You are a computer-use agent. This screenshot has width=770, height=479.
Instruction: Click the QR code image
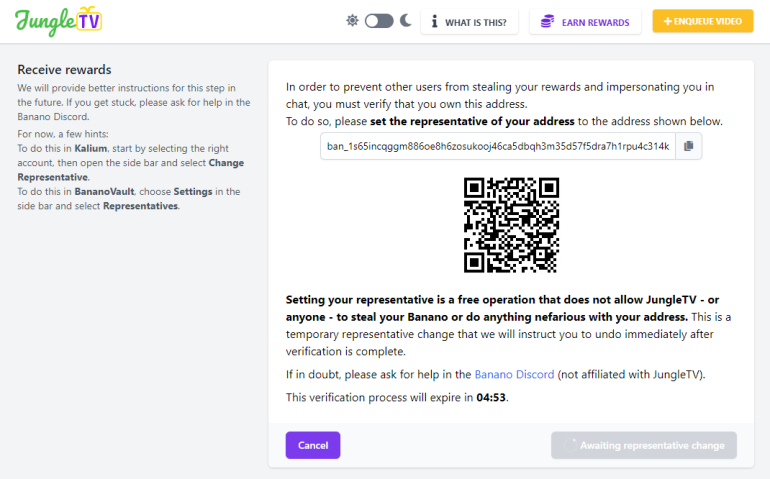pyautogui.click(x=511, y=225)
